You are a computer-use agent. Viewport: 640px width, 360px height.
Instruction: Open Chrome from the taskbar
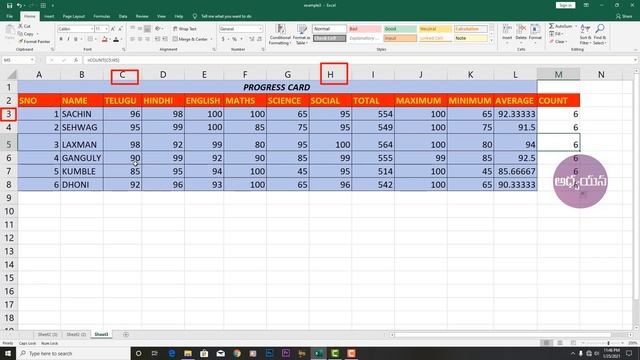(237, 353)
